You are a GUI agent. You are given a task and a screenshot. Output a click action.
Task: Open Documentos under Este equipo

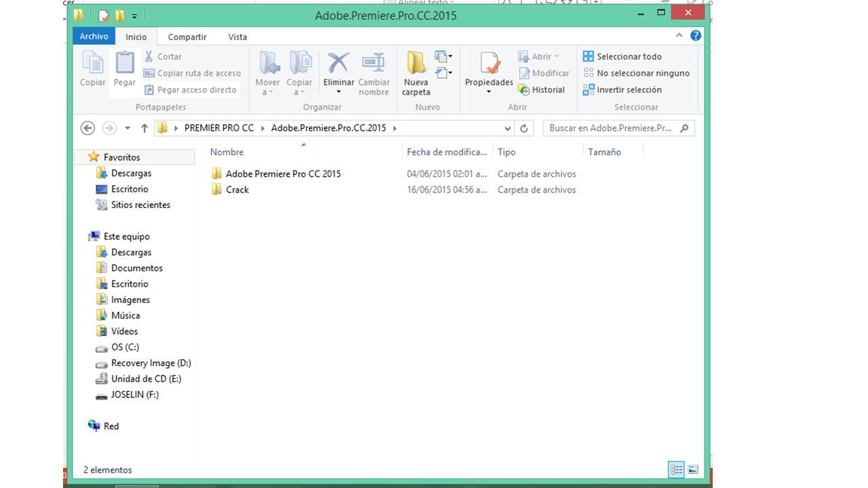tap(136, 268)
